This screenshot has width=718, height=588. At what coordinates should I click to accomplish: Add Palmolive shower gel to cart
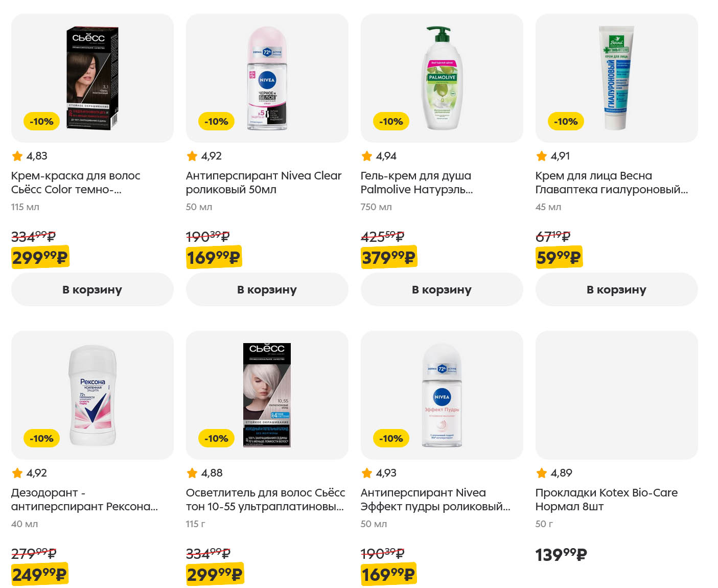click(442, 289)
